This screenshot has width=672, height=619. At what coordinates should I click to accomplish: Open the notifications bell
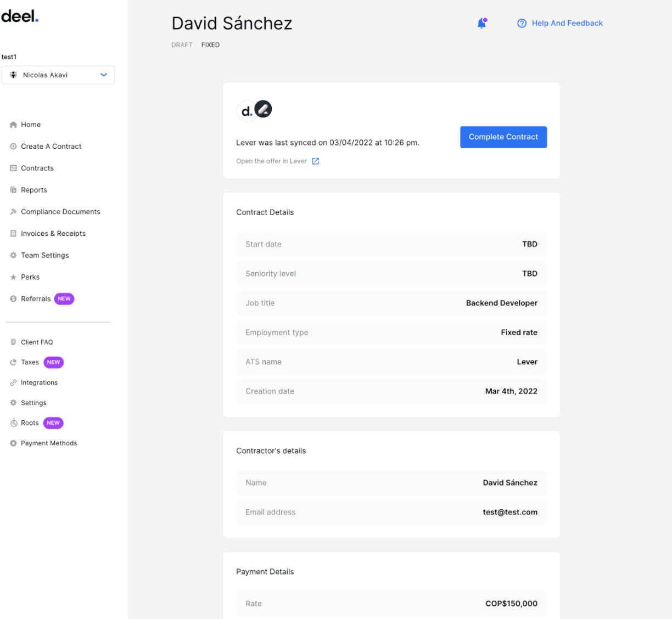pyautogui.click(x=481, y=23)
